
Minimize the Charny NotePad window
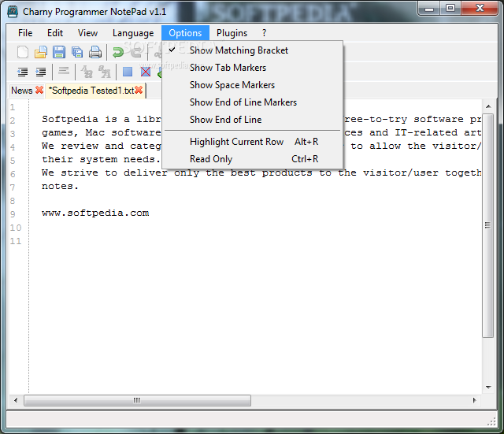[x=428, y=9]
